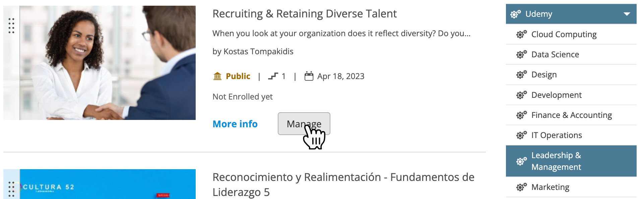Click the gear icon beside Data Science
Image resolution: width=644 pixels, height=199 pixels.
(x=521, y=55)
